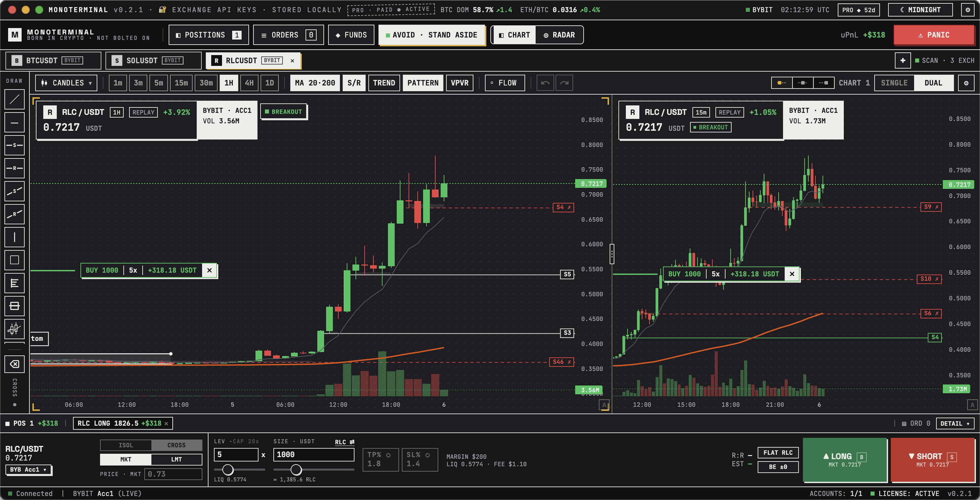Open the BYB Acc1 account dropdown
980x500 pixels.
(28, 470)
